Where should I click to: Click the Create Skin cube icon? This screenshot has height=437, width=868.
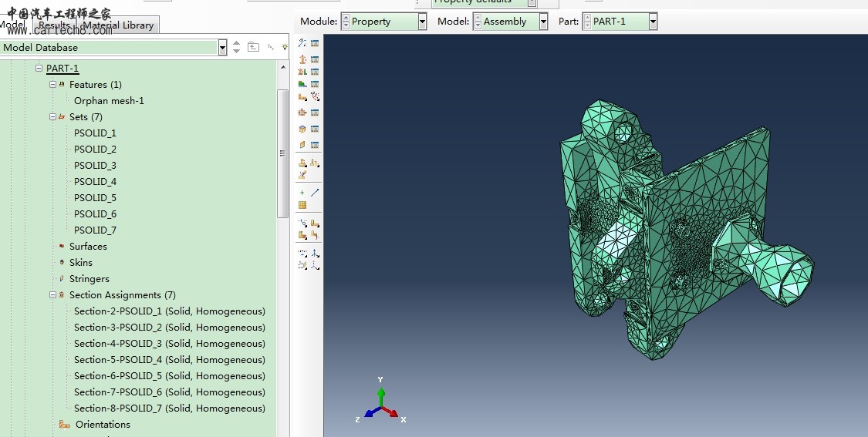pyautogui.click(x=302, y=129)
